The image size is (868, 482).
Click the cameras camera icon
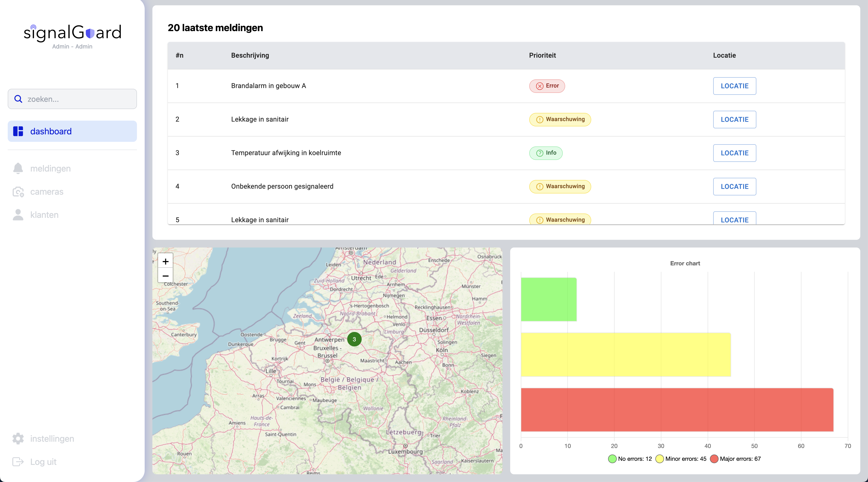click(18, 192)
